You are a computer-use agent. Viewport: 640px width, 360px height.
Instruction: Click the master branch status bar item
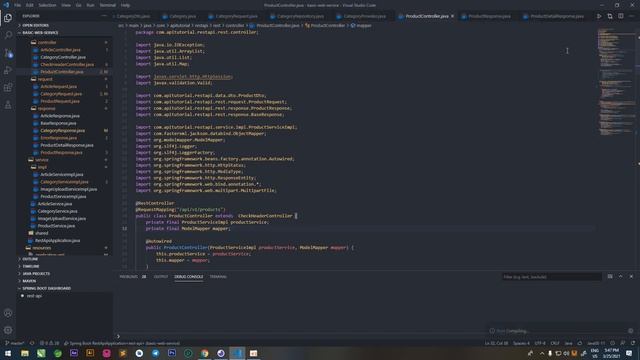[x=14, y=343]
